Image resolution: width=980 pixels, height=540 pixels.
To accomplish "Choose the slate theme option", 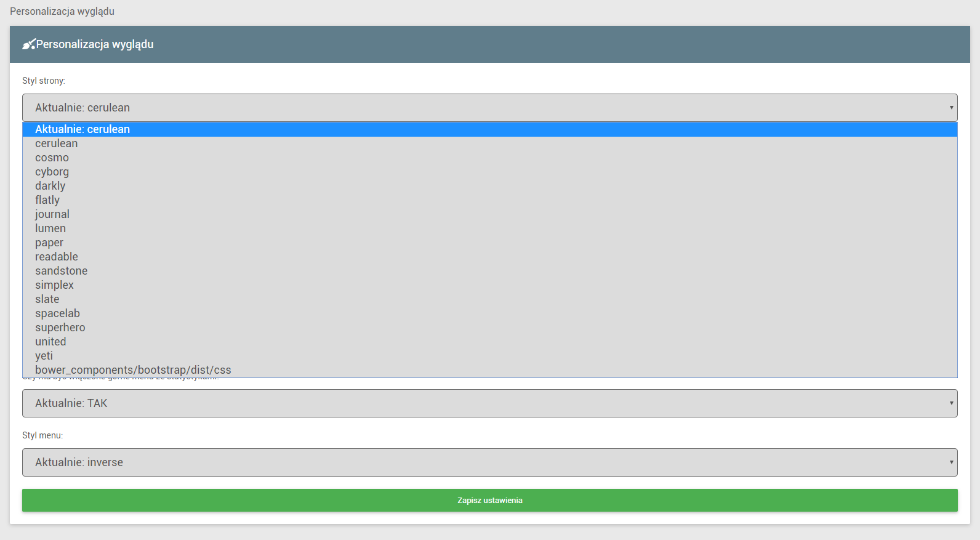I will pos(47,299).
